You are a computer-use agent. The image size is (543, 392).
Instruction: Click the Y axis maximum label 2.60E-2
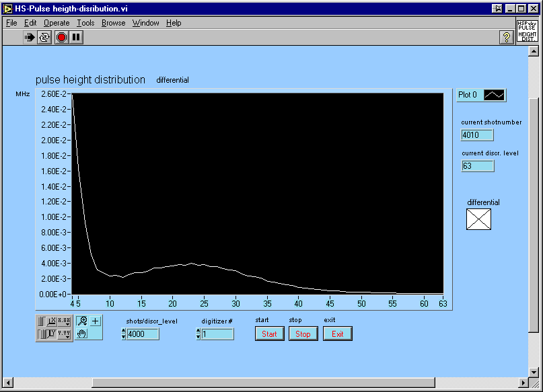click(54, 94)
